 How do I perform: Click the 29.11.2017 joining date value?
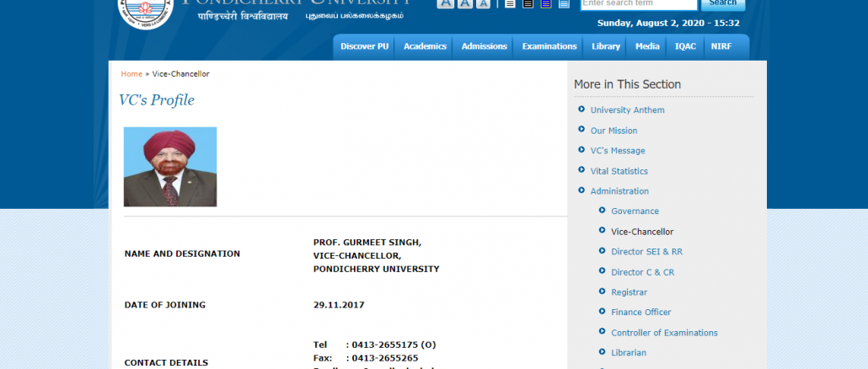[x=339, y=305]
